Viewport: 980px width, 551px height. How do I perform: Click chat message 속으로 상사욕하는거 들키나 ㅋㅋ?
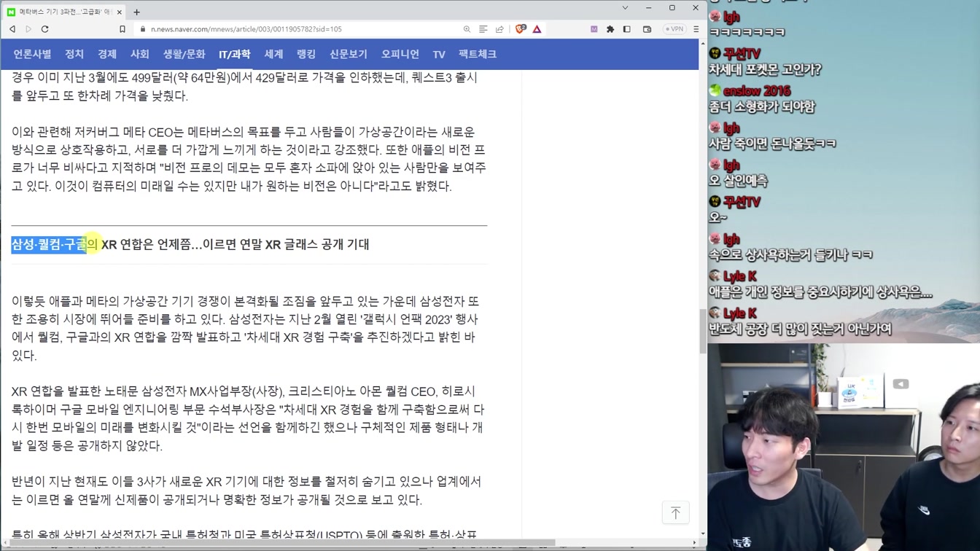[790, 255]
